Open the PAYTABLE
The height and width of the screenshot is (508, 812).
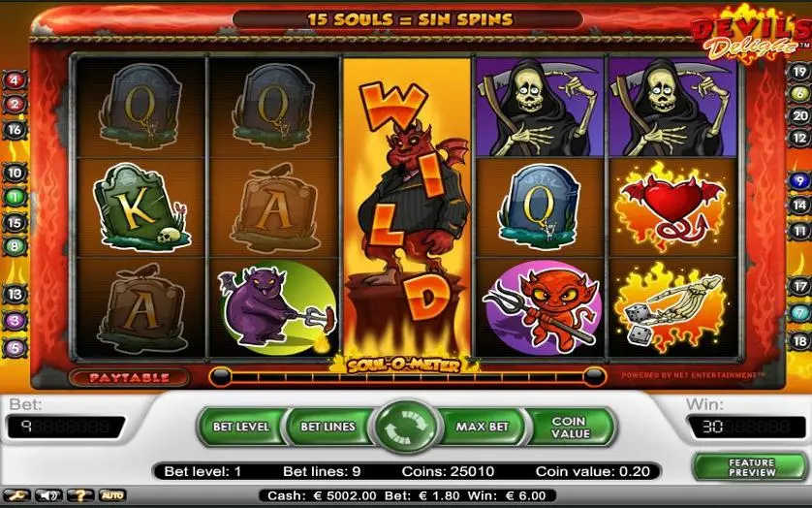pos(129,377)
